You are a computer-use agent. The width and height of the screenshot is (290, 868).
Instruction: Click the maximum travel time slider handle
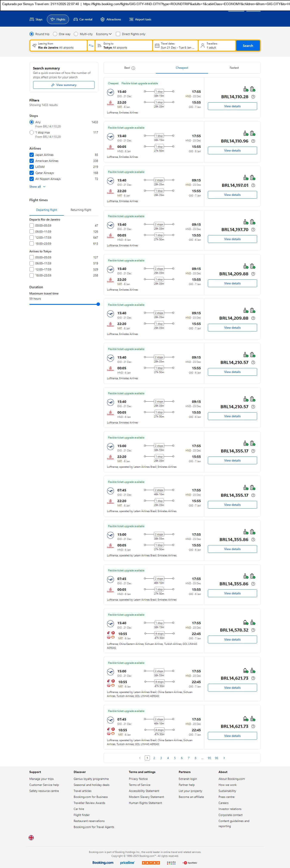click(98, 304)
